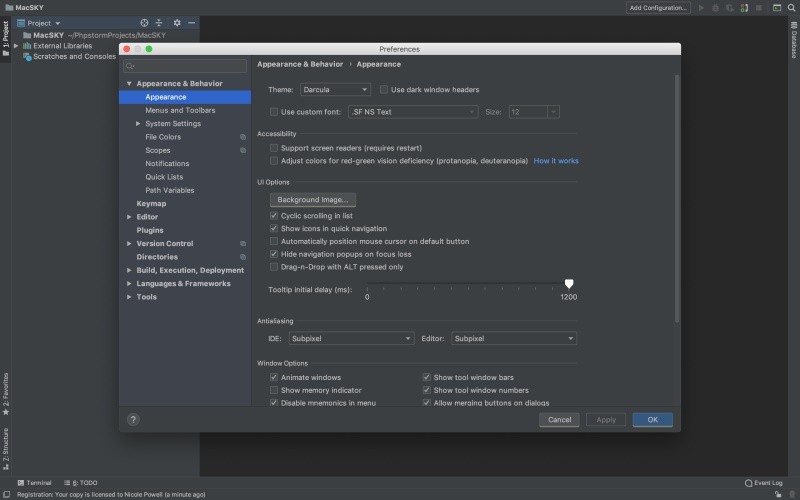Click the Collapse All icon in Project panel
Viewport: 800px width, 500px height.
pyautogui.click(x=159, y=23)
